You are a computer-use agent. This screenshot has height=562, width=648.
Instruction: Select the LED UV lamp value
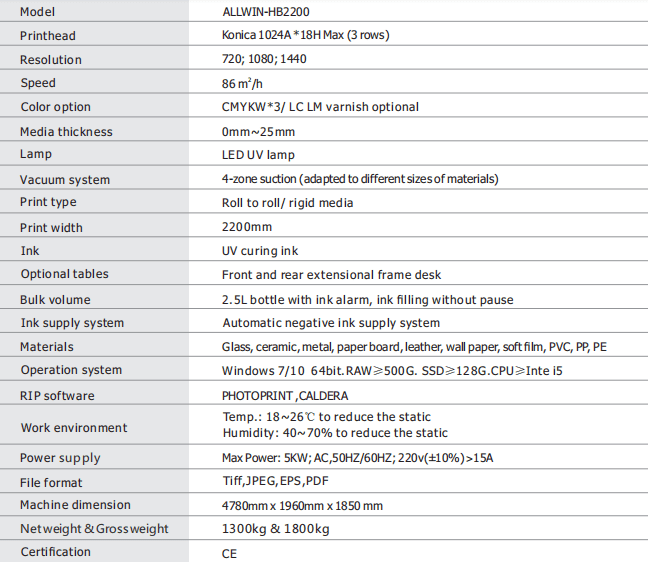(x=258, y=155)
